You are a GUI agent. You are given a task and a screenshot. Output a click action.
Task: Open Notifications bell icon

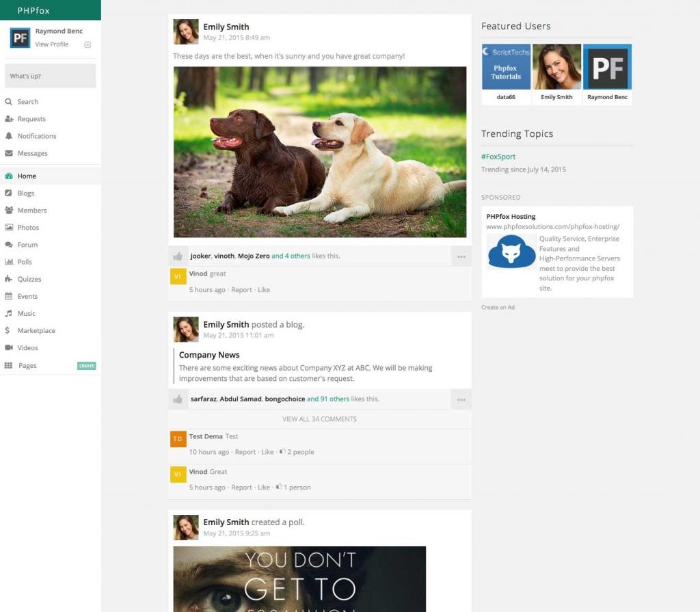tap(9, 136)
